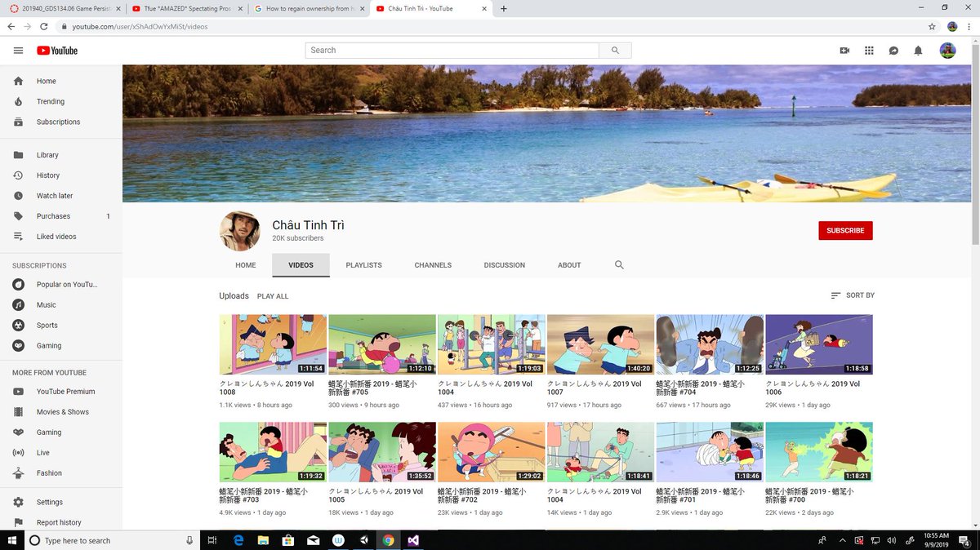Open Chrome's three-dot menu
The height and width of the screenshot is (550, 980).
click(x=969, y=26)
